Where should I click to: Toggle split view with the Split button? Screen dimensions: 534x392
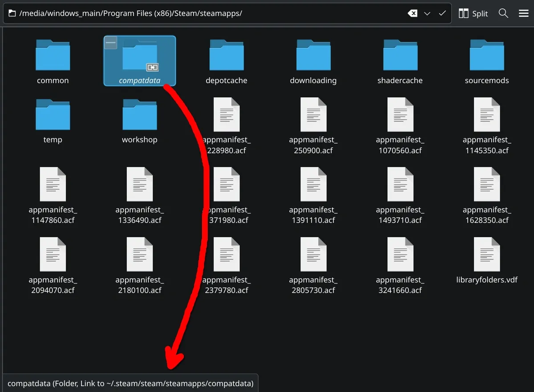[473, 13]
